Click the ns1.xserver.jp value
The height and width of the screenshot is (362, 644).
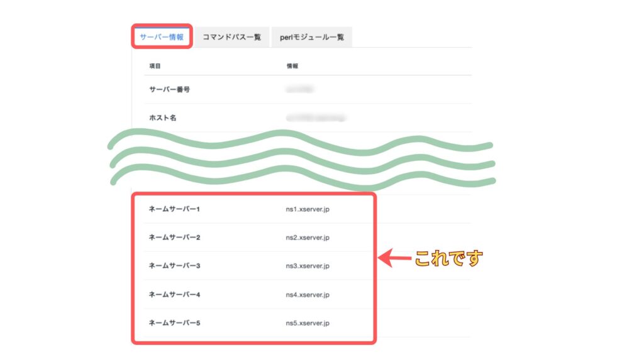[x=308, y=209]
